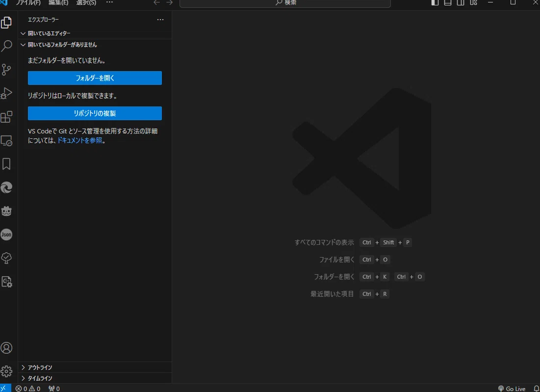
Task: Click the 最近開いた項目 shortcut label
Action: tap(332, 294)
